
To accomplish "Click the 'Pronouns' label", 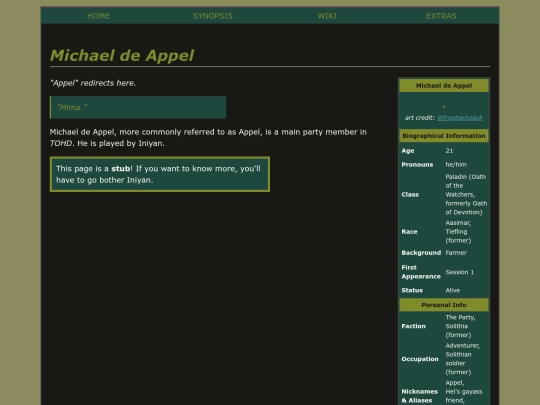I will click(x=417, y=165).
